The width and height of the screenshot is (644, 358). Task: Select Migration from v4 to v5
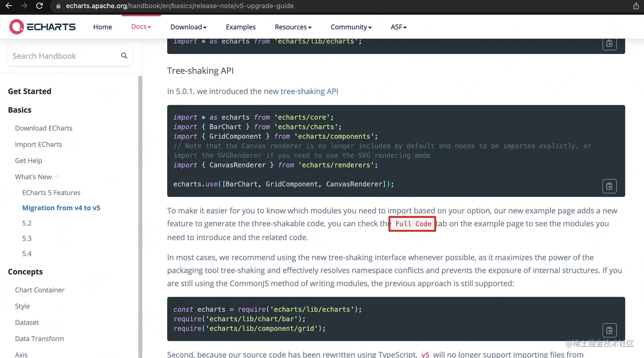[x=61, y=208]
